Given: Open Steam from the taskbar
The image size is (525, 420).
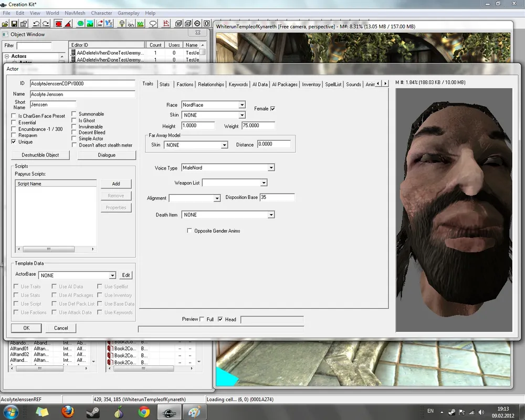Looking at the screenshot, I should (92, 412).
